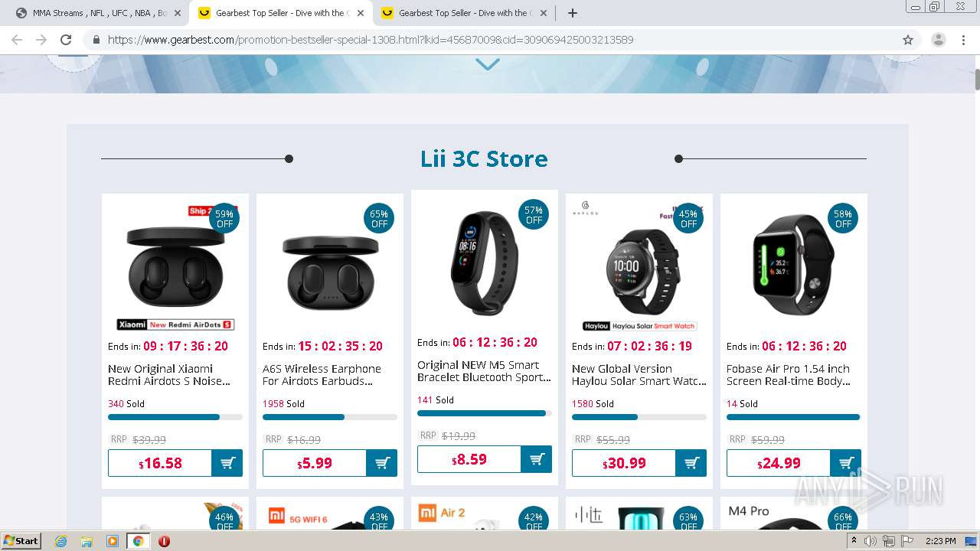The image size is (980, 551).
Task: Add Xiaomi Redmi Airdots S to cart
Action: 227,463
